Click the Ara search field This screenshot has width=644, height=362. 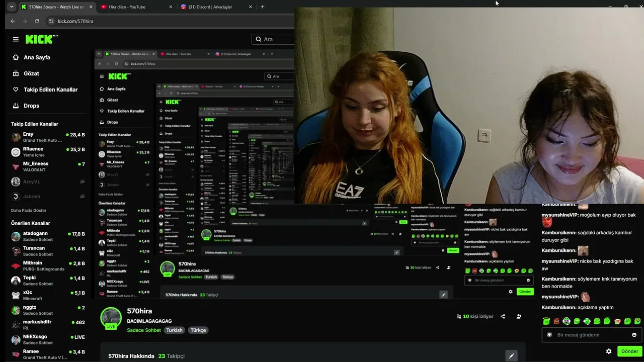pyautogui.click(x=273, y=39)
